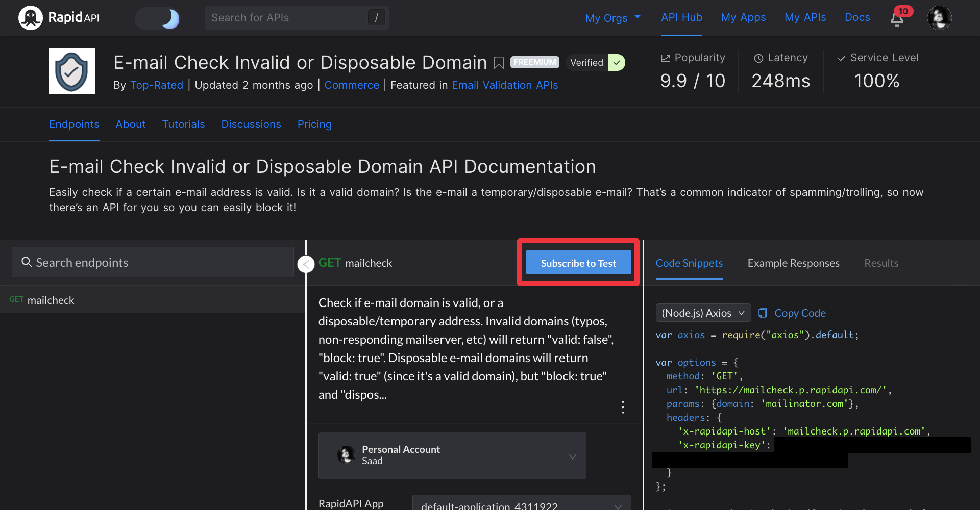Screen dimensions: 980x510
Task: Switch to the Code Snippets tab
Action: pos(689,263)
